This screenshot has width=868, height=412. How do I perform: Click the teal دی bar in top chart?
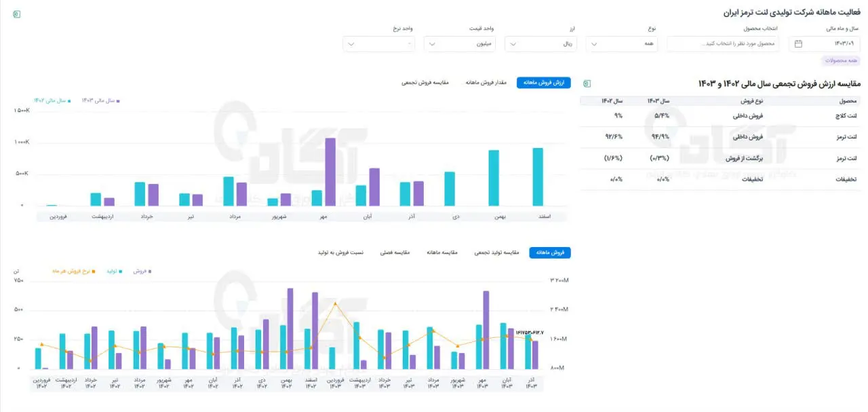coord(450,189)
